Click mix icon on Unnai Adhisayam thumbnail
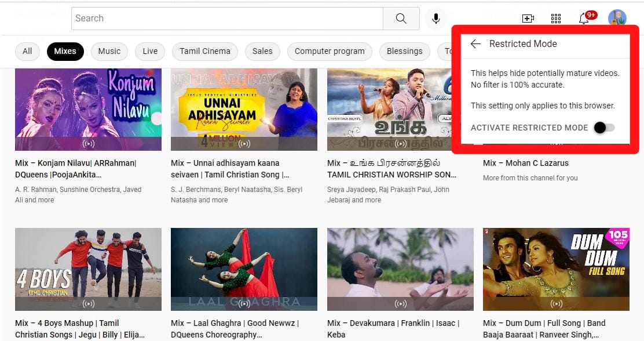 point(244,144)
